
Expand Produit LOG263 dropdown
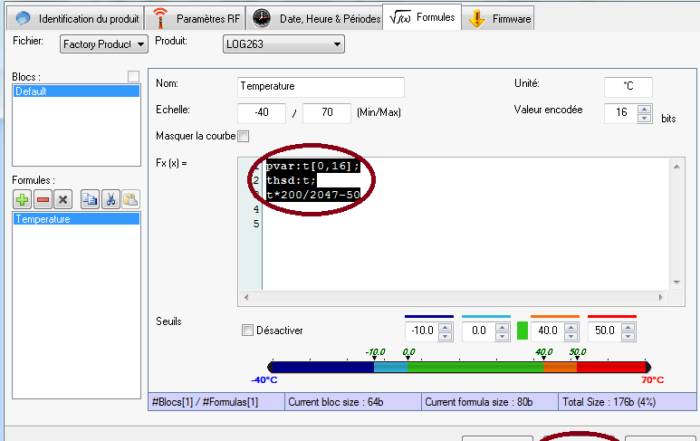click(283, 44)
